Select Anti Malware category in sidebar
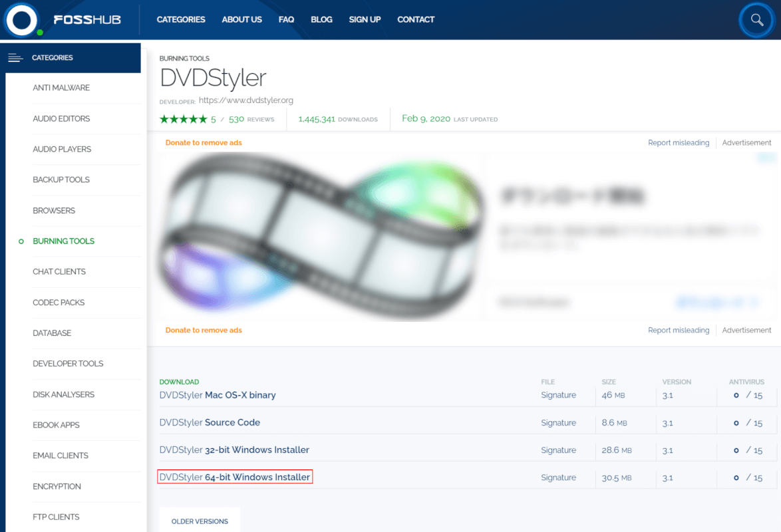This screenshot has width=781, height=532. [x=61, y=88]
